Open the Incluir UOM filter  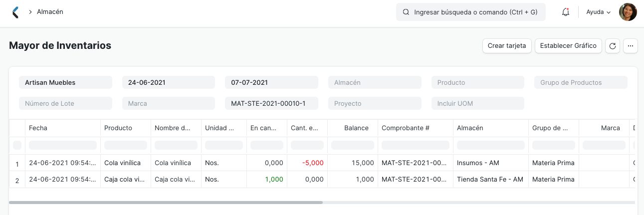(478, 103)
